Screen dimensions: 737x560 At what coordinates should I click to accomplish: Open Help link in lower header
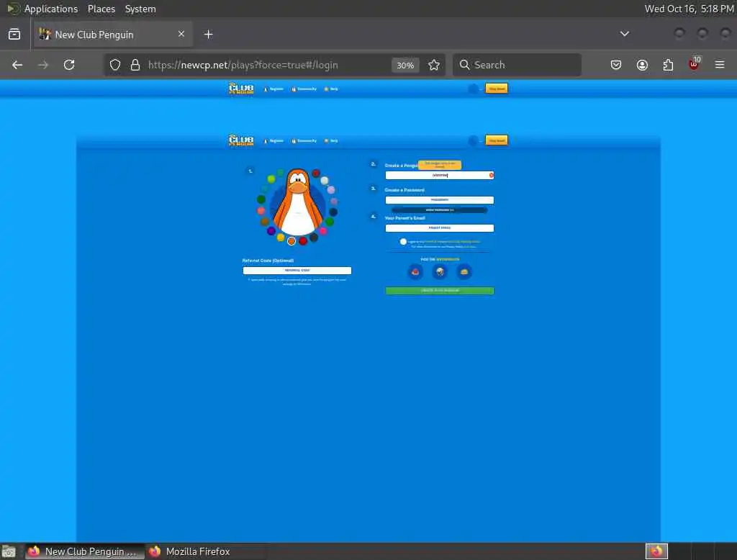point(331,140)
